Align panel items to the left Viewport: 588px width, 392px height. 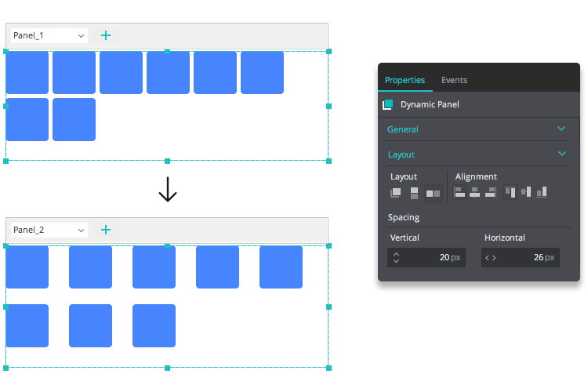click(459, 192)
